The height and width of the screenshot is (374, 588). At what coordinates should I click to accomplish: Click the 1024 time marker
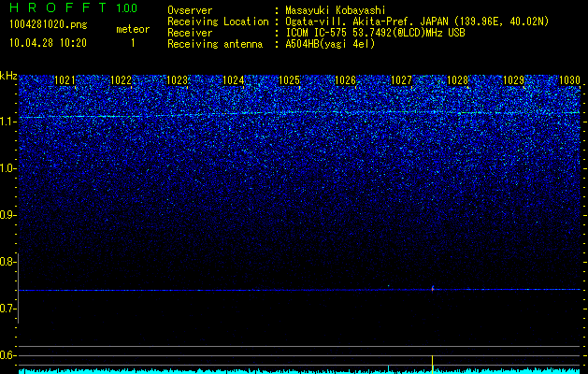tap(234, 80)
